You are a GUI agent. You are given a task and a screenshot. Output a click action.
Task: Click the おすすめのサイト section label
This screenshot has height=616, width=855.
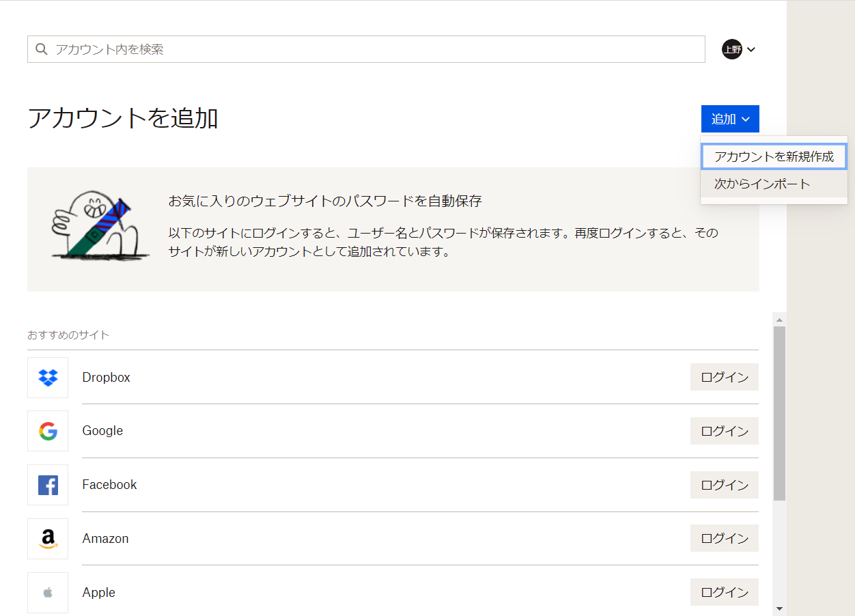[68, 335]
